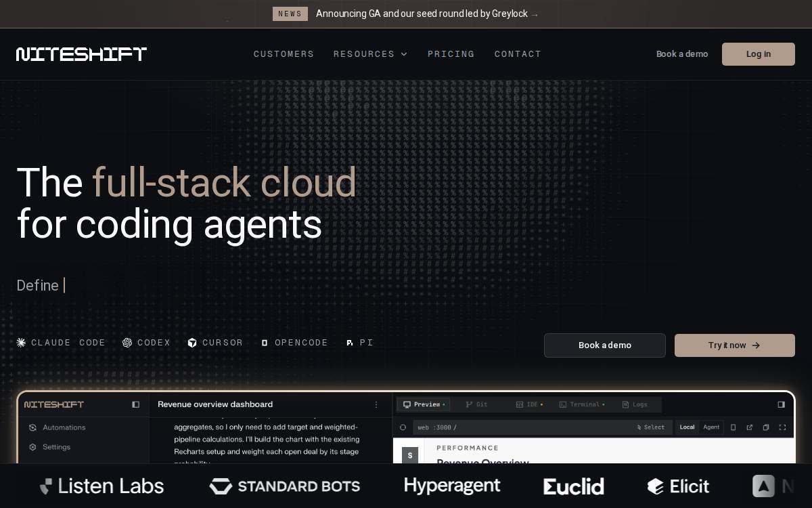Viewport: 812px width, 508px height.
Task: Click the Try it now button
Action: click(734, 345)
